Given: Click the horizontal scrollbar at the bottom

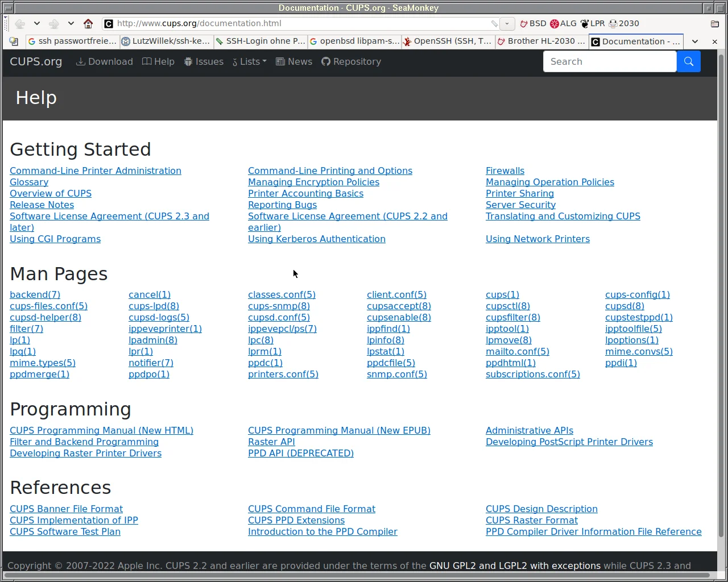Looking at the screenshot, I should [x=358, y=576].
